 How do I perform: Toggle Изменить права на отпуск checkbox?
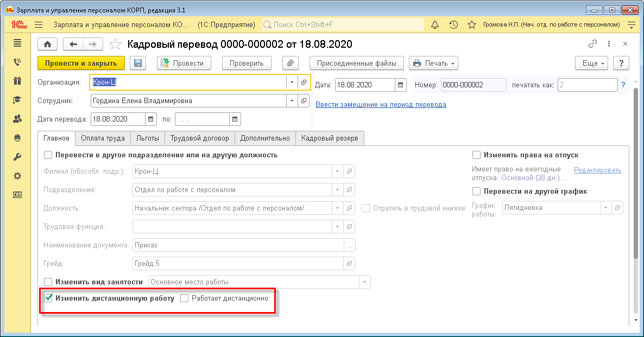[x=476, y=155]
